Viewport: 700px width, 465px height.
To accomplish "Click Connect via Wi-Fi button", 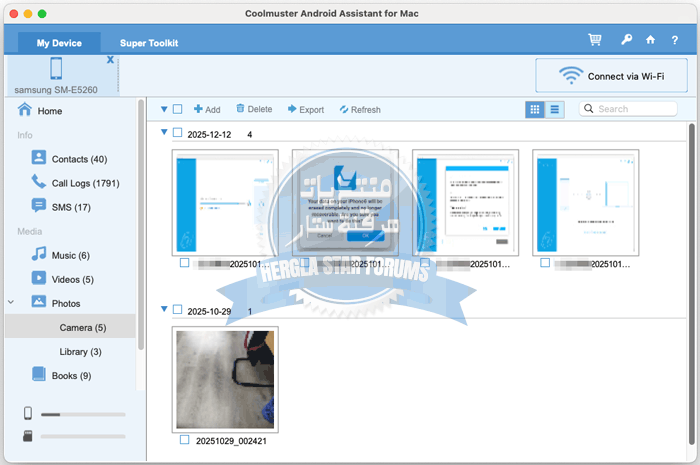I will tap(612, 76).
